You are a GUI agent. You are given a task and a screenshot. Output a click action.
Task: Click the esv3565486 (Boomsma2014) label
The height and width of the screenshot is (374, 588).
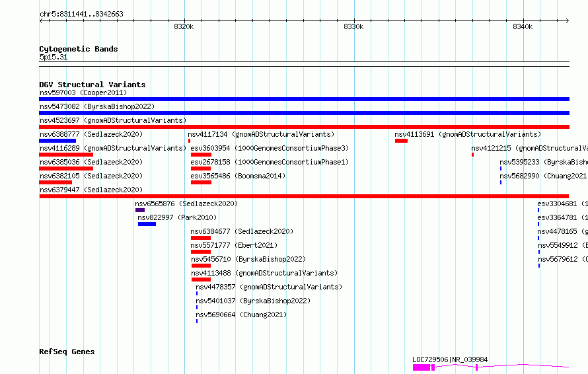click(238, 176)
